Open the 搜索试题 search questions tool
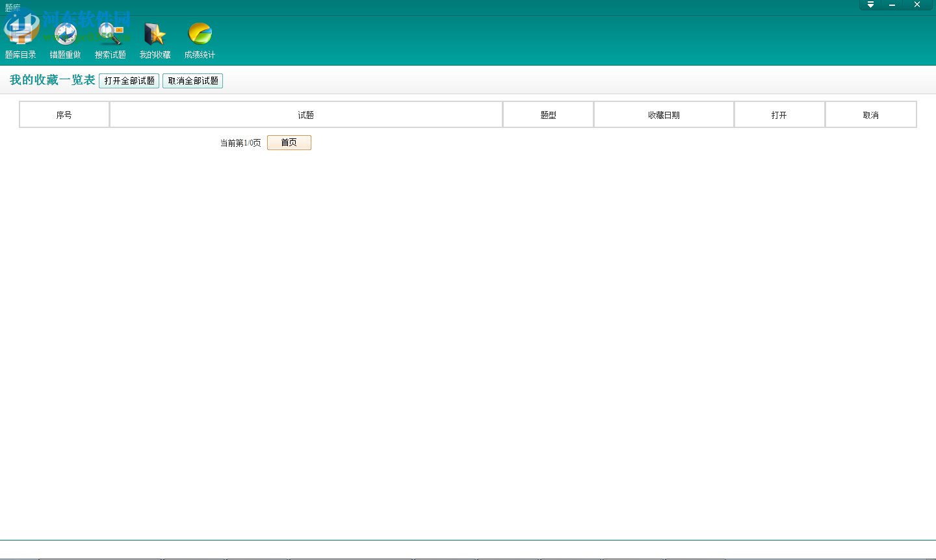This screenshot has height=560, width=936. point(110,40)
